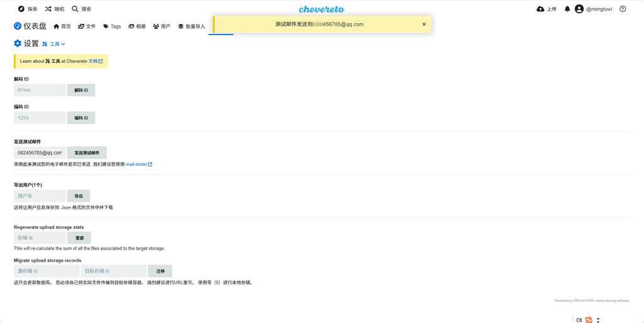The width and height of the screenshot is (644, 323).
Task: Open the 相册 albums tab
Action: pyautogui.click(x=137, y=26)
